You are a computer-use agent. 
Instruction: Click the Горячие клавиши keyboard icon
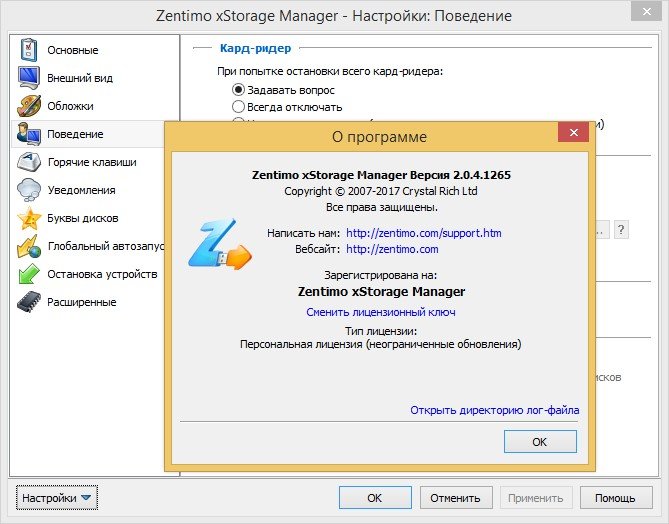tap(29, 162)
